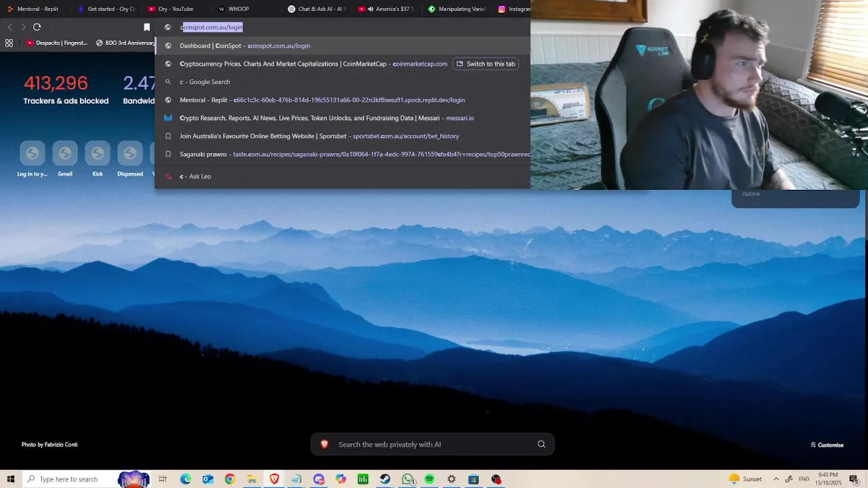Select the Saganaki prawns suggestion
The width and height of the screenshot is (868, 488).
tap(342, 154)
